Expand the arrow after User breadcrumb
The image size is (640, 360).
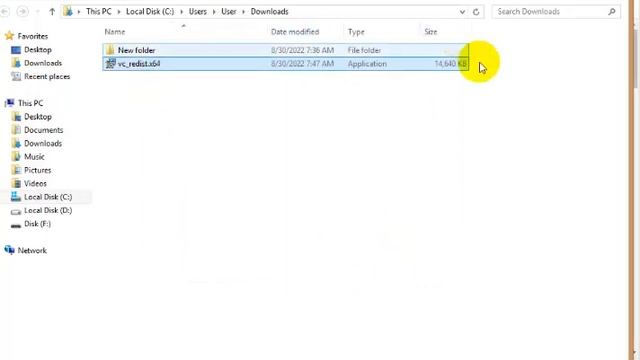(244, 12)
